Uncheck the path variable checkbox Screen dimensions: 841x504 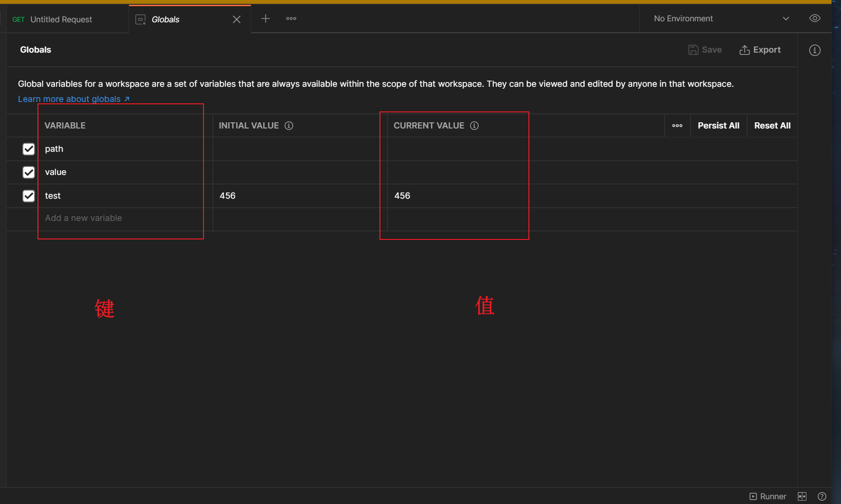point(28,149)
